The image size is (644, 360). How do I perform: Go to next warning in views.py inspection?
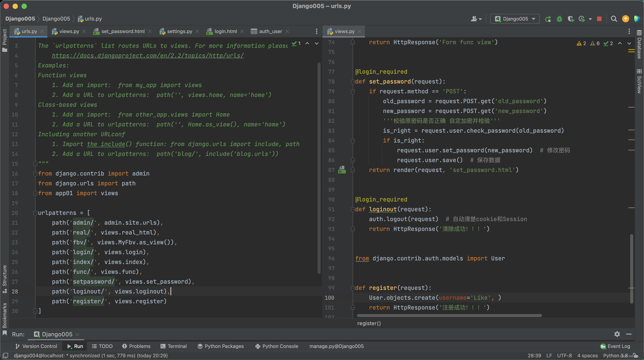pyautogui.click(x=629, y=44)
